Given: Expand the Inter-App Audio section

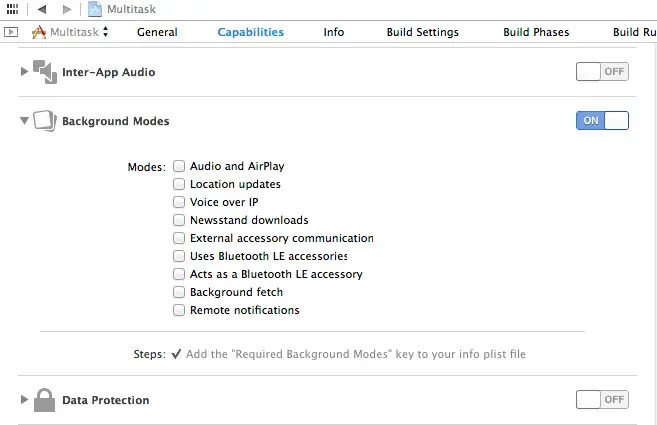Looking at the screenshot, I should tap(24, 72).
